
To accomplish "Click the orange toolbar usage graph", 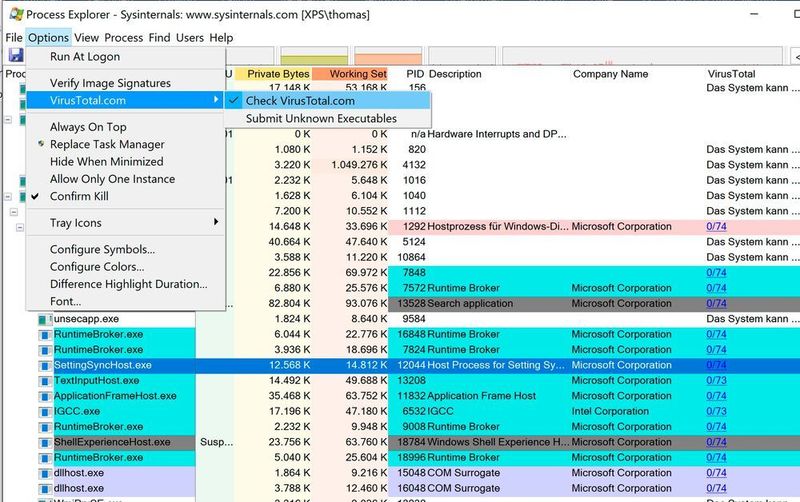I will (x=388, y=56).
